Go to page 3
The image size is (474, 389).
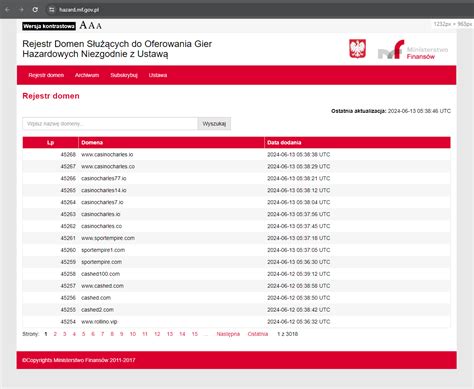pyautogui.click(x=65, y=334)
